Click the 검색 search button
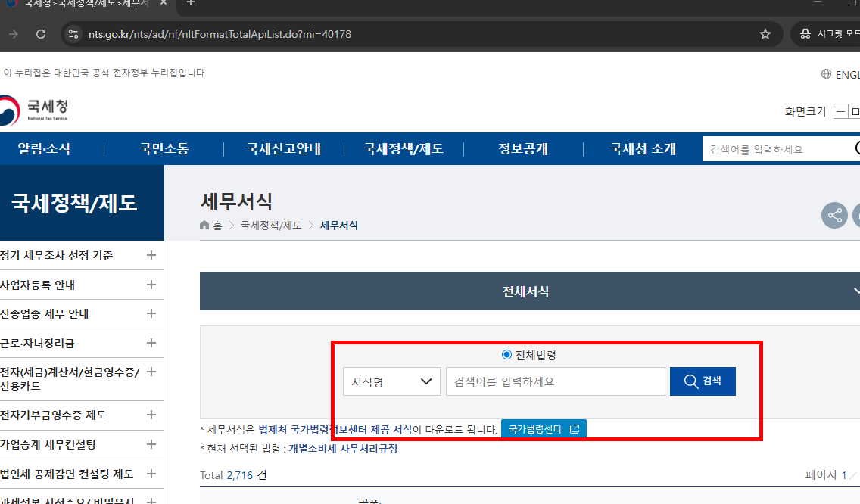Viewport: 860px width, 504px height. coord(703,381)
